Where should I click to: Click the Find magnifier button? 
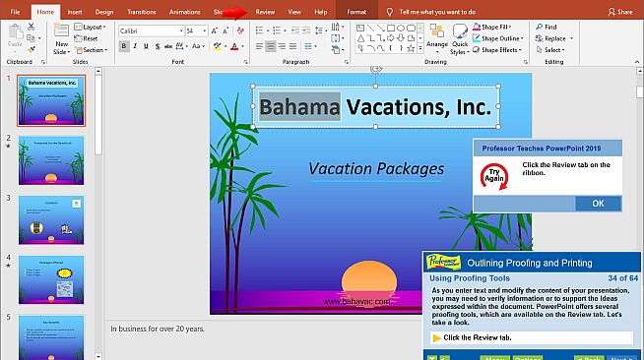point(546,28)
